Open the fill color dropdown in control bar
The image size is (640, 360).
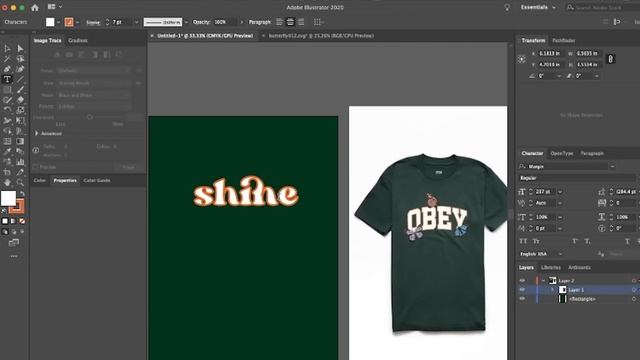pos(58,22)
